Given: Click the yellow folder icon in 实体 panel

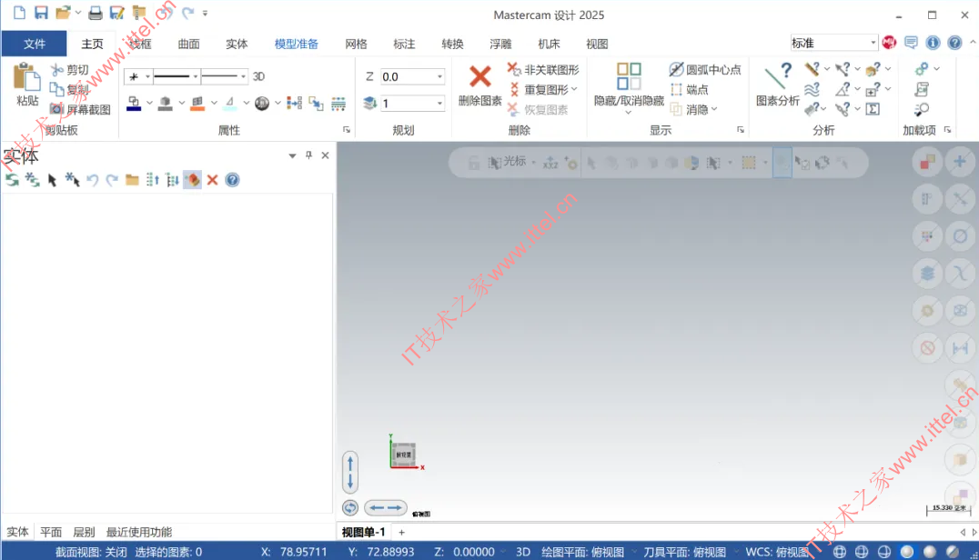Looking at the screenshot, I should (132, 180).
